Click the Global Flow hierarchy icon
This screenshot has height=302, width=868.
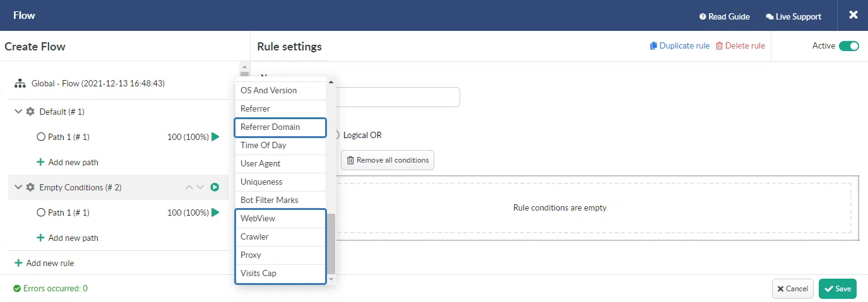pyautogui.click(x=20, y=83)
